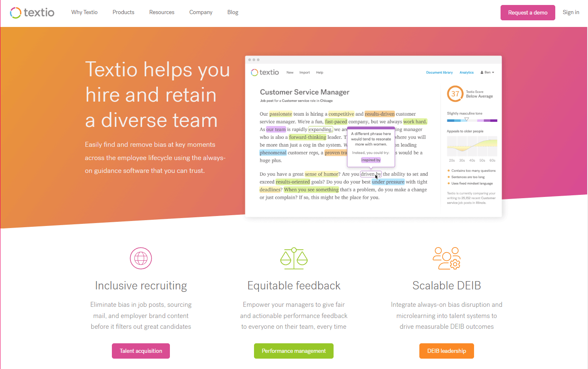588x369 pixels.
Task: Click the Request a demo button
Action: pos(528,12)
